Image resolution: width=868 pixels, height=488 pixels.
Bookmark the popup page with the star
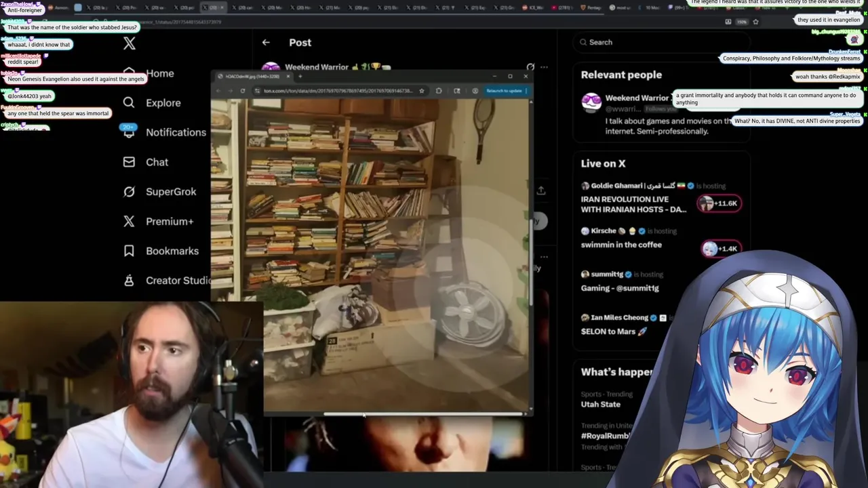pyautogui.click(x=421, y=91)
